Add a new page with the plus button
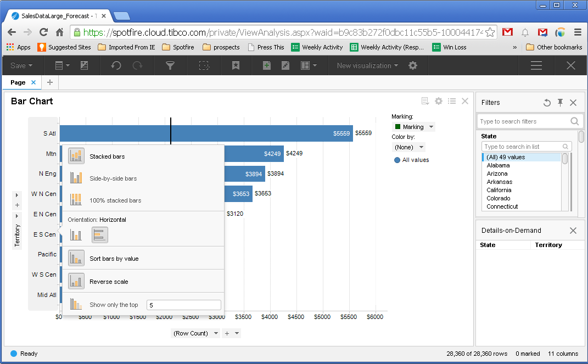 (49, 82)
